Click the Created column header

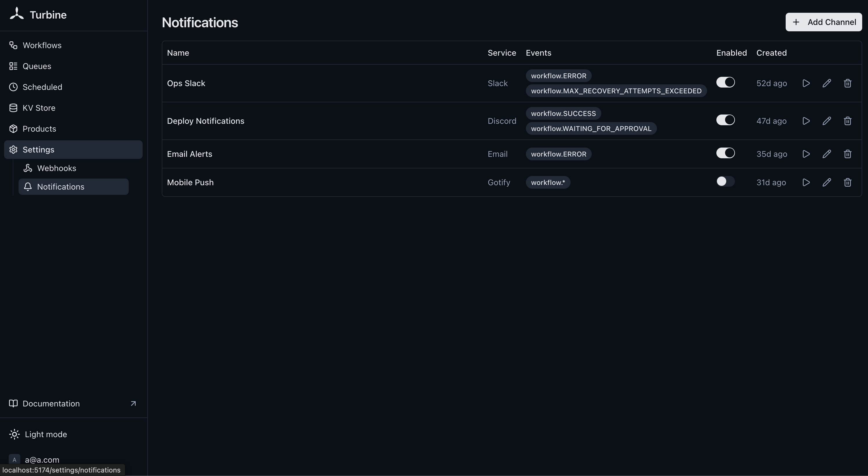[x=772, y=53]
